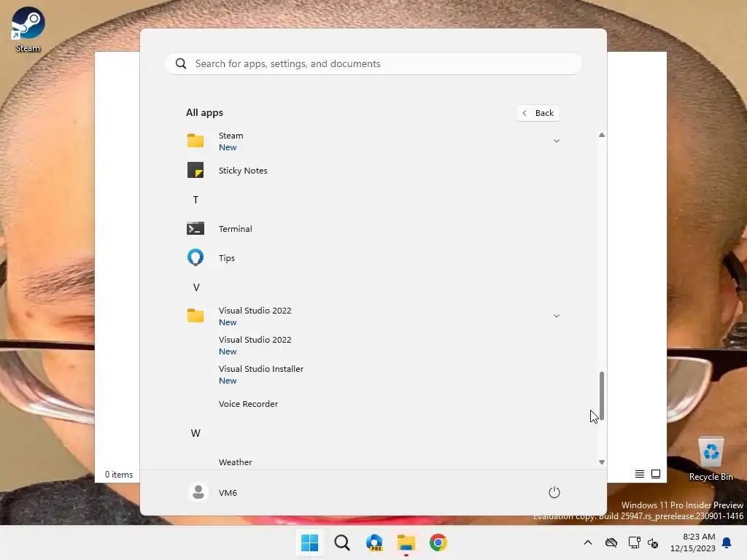Viewport: 747px width, 560px height.
Task: Open the Tips lightbulb icon
Action: click(x=196, y=257)
